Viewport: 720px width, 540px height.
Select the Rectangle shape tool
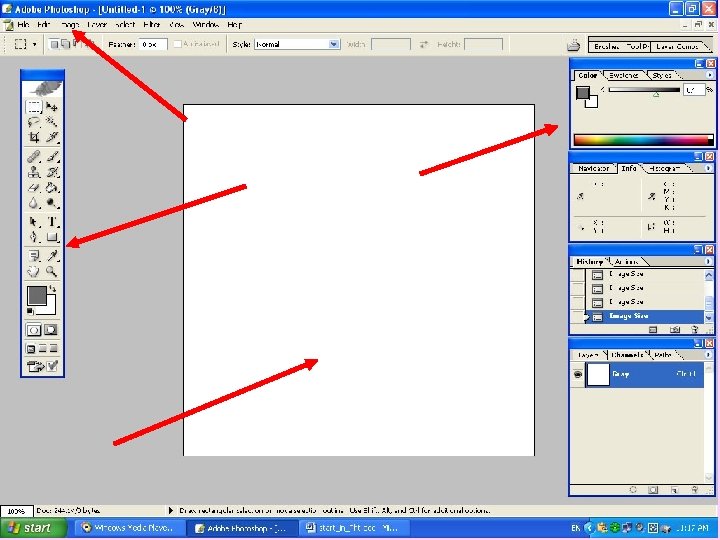point(52,237)
